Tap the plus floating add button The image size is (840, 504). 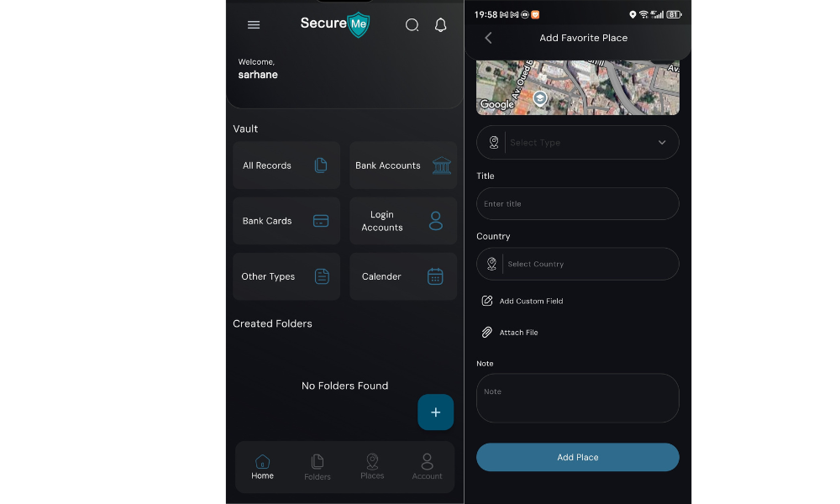435,412
